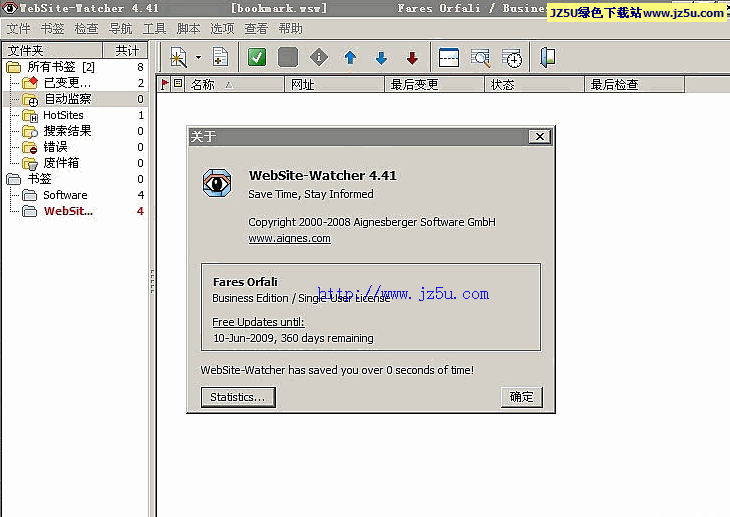The width and height of the screenshot is (730, 517).
Task: Click the 文件夹 column header
Action: click(x=52, y=50)
